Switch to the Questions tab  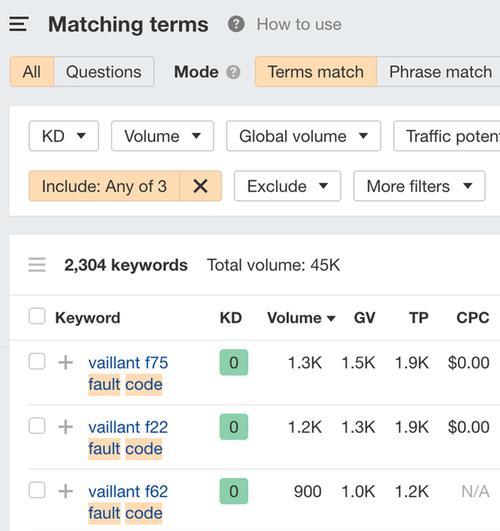pos(104,72)
